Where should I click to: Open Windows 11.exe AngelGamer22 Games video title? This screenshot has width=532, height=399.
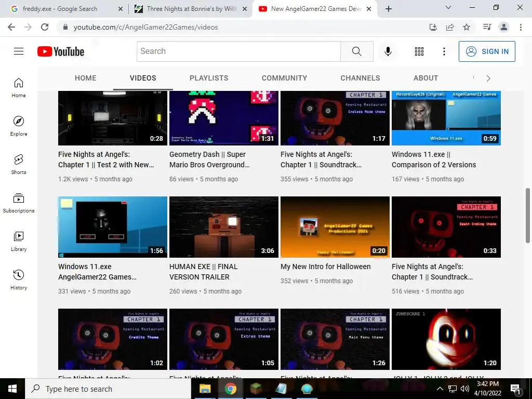pos(97,272)
